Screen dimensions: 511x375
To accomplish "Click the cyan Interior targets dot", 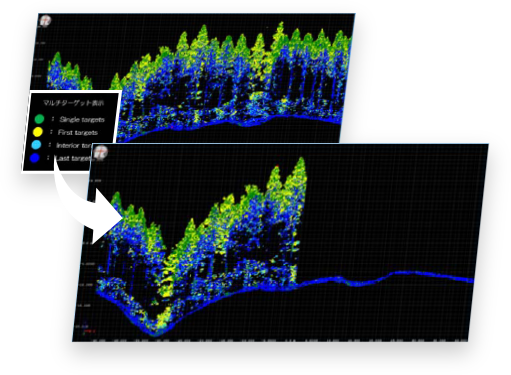I will [36, 145].
